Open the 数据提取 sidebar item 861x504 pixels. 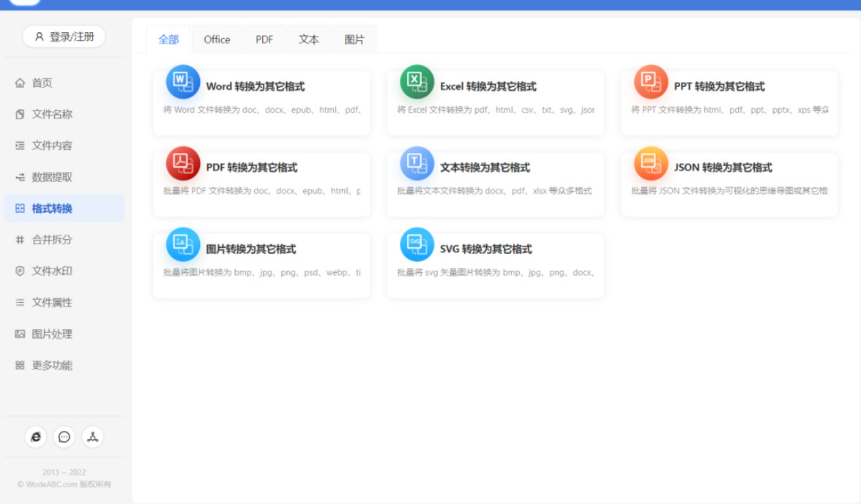51,178
